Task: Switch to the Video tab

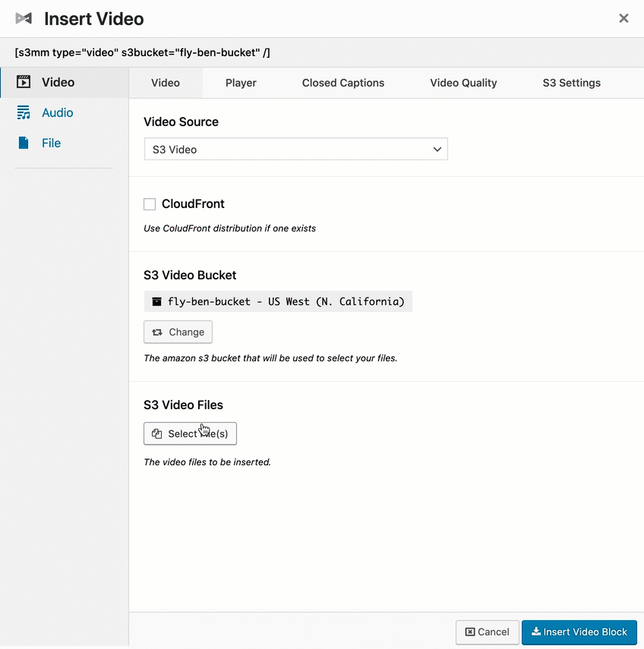Action: pyautogui.click(x=166, y=83)
